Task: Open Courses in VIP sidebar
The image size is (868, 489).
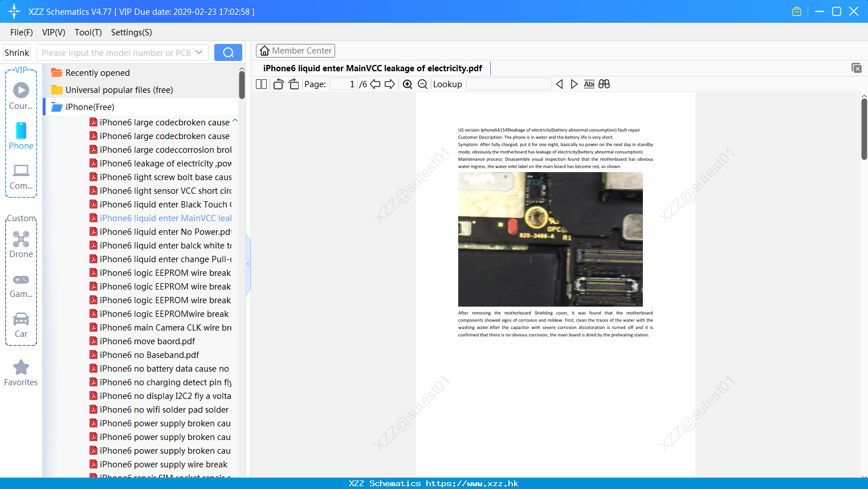Action: click(x=21, y=96)
